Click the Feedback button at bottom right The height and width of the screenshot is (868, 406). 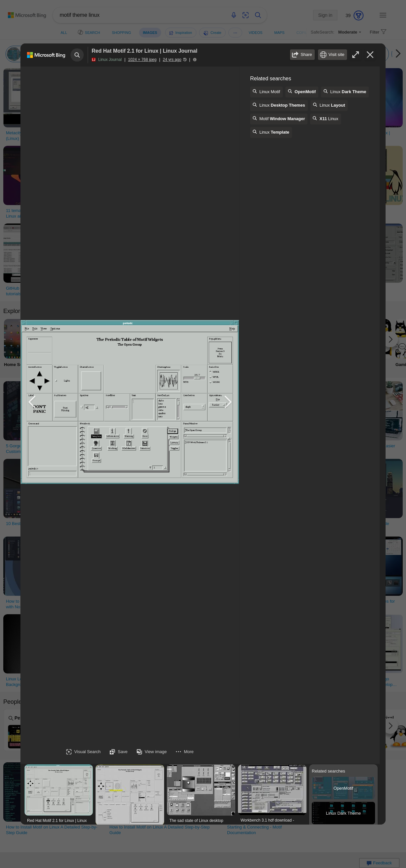[x=379, y=863]
